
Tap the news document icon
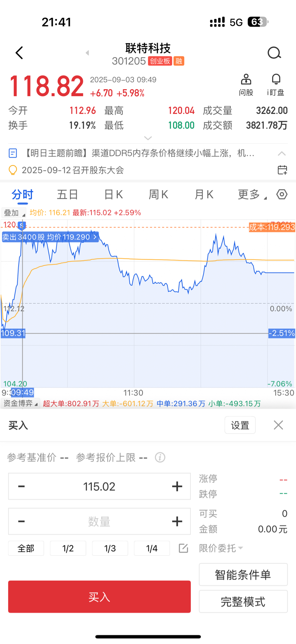[13, 153]
